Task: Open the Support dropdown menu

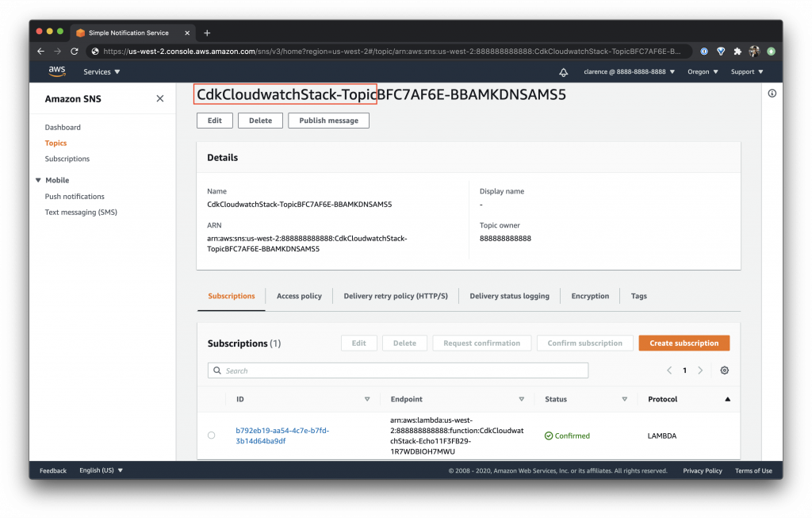Action: [x=747, y=72]
